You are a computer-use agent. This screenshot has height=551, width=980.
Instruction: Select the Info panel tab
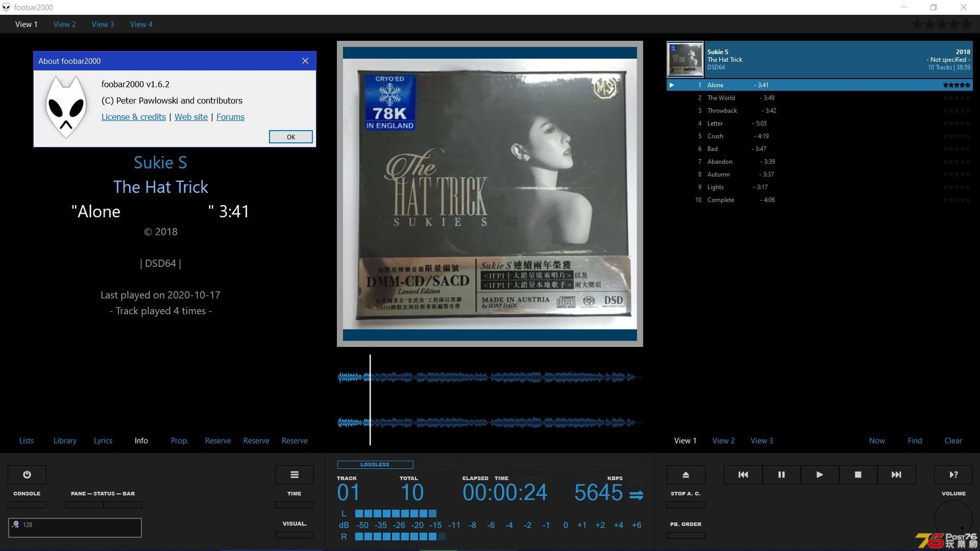[x=141, y=441]
